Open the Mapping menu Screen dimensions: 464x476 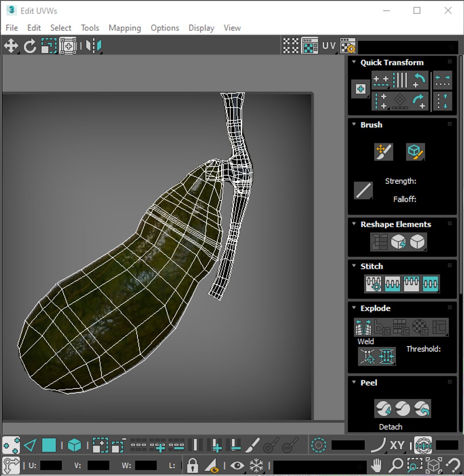125,28
